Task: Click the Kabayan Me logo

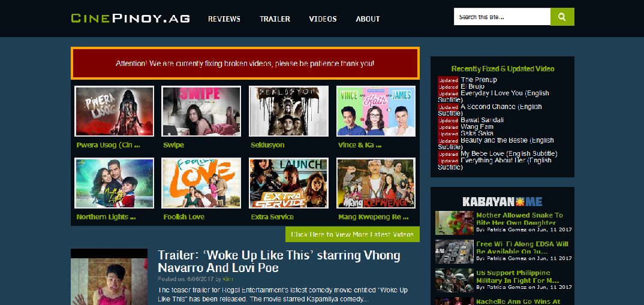Action: pyautogui.click(x=502, y=201)
